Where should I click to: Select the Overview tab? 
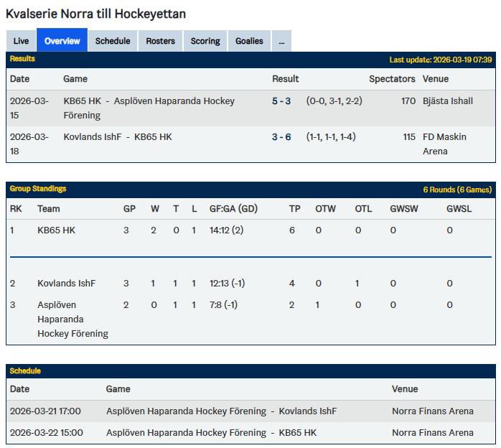62,40
